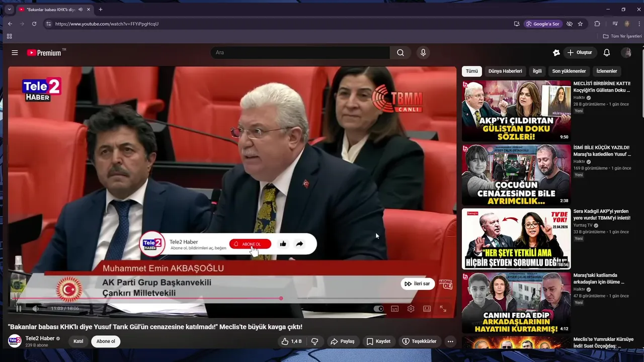Image resolution: width=644 pixels, height=362 pixels.
Task: Open the Tele2 Haber channel name link
Action: [40, 338]
